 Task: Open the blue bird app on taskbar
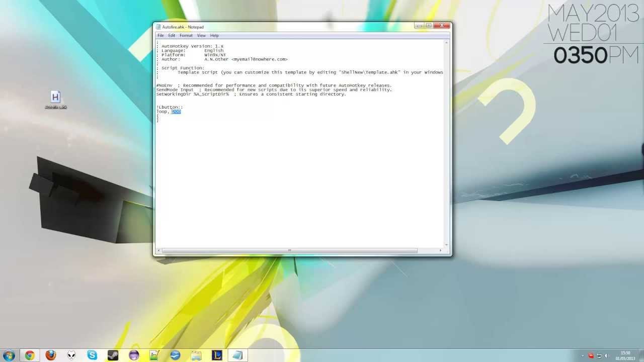pos(175,355)
